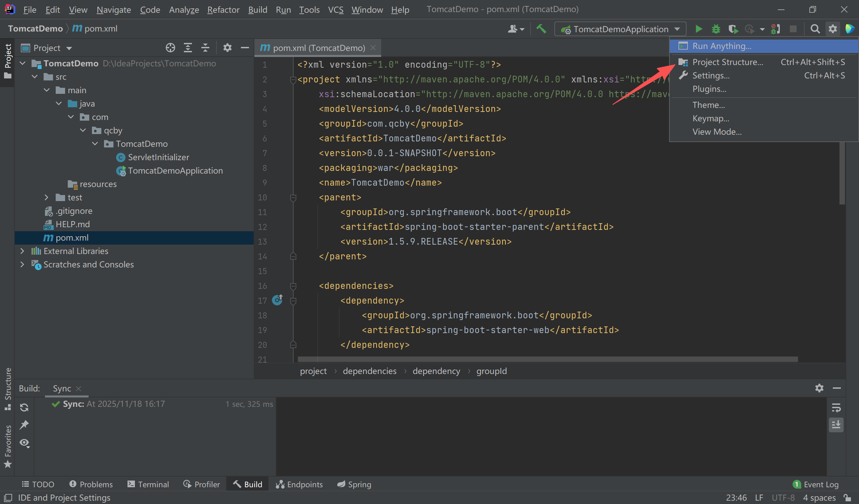Viewport: 859px width, 504px height.
Task: Toggle soft-wrap in Build output
Action: point(836,407)
